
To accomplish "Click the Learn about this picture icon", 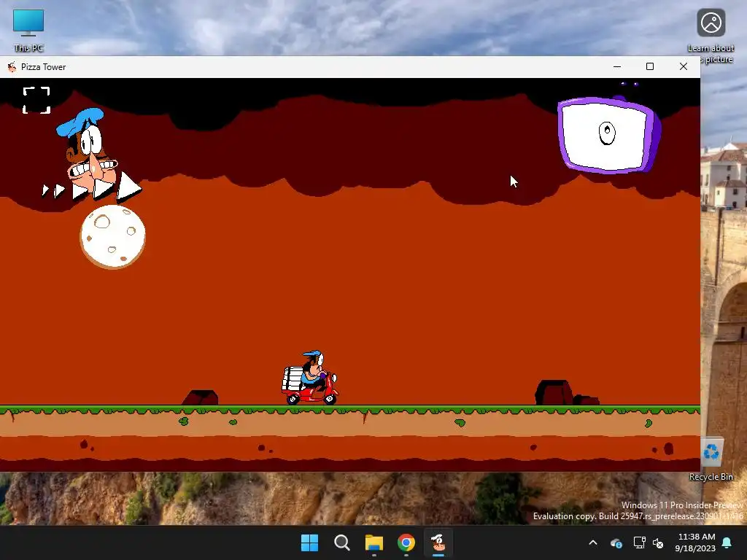I will coord(711,36).
